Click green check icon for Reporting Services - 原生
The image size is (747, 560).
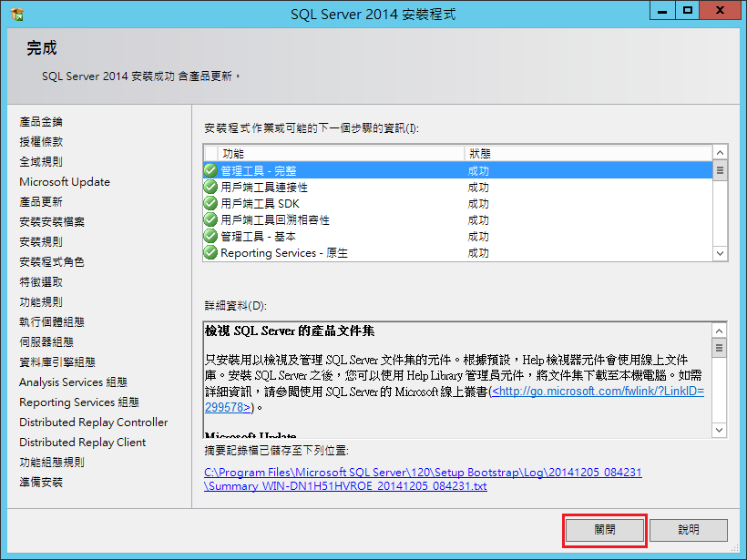(x=210, y=252)
